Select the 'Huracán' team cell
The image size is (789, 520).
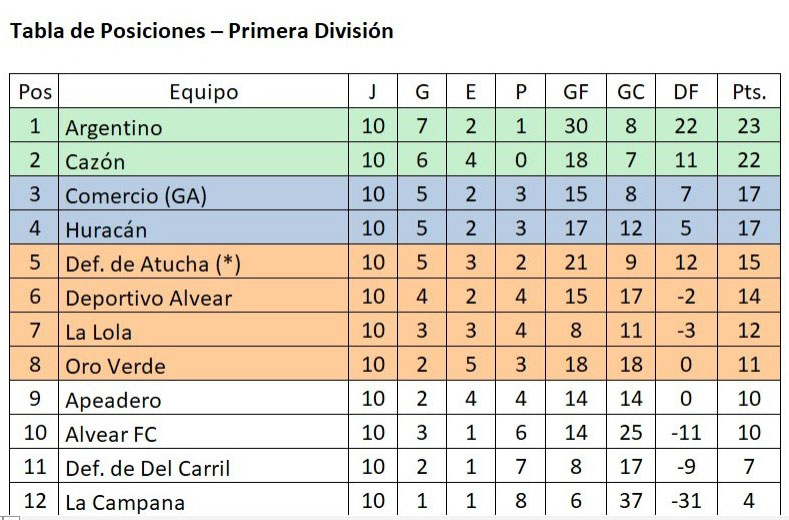click(x=203, y=228)
